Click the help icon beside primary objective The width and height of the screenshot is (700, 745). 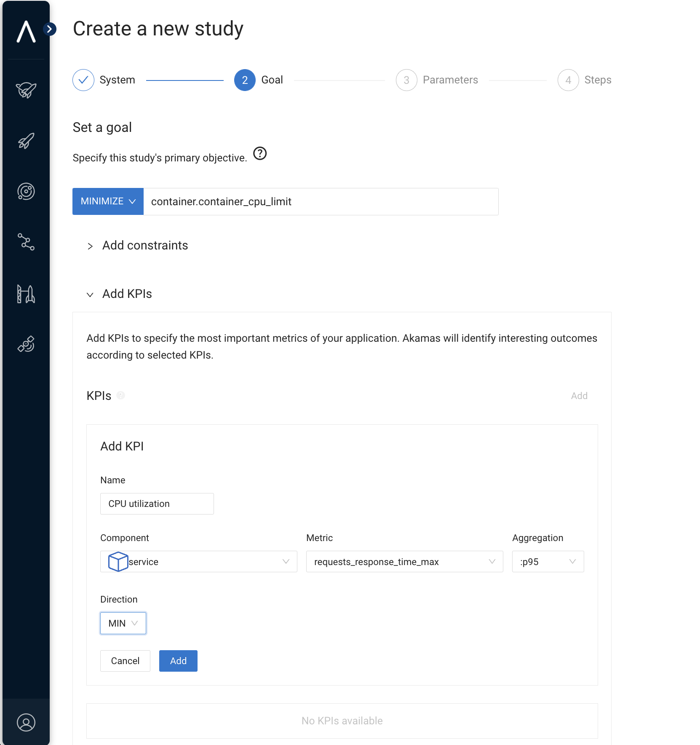click(x=260, y=153)
